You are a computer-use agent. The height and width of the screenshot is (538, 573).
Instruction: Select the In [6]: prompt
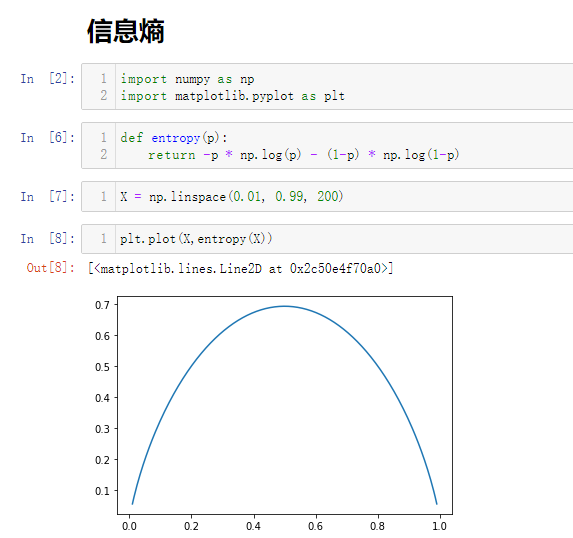[x=48, y=138]
